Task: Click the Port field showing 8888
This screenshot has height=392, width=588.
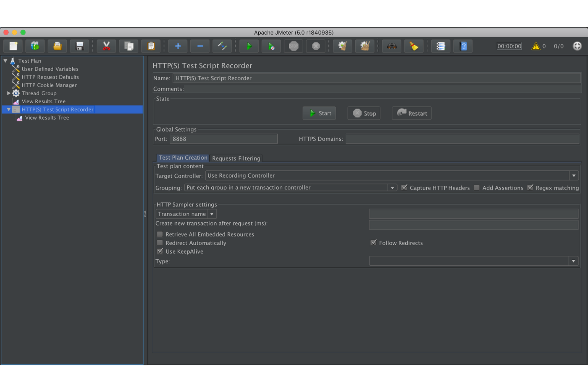Action: coord(224,139)
